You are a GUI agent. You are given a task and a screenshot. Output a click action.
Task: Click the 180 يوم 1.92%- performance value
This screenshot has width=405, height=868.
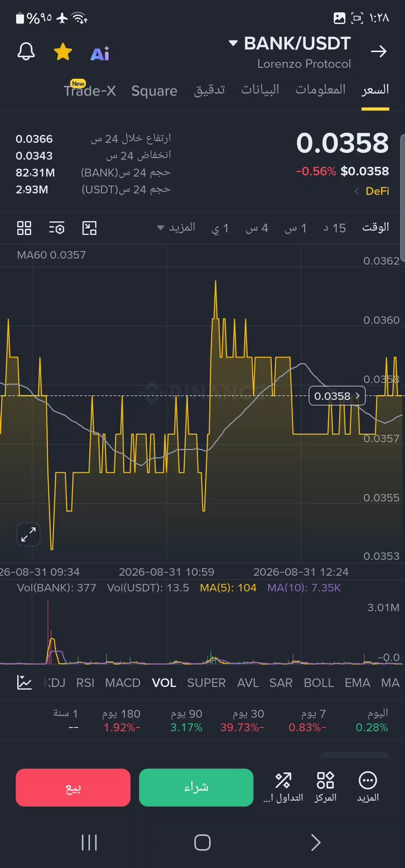pos(122,727)
